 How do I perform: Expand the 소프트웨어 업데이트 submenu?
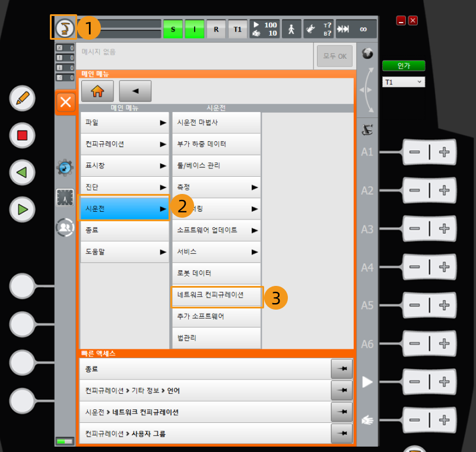coord(217,230)
